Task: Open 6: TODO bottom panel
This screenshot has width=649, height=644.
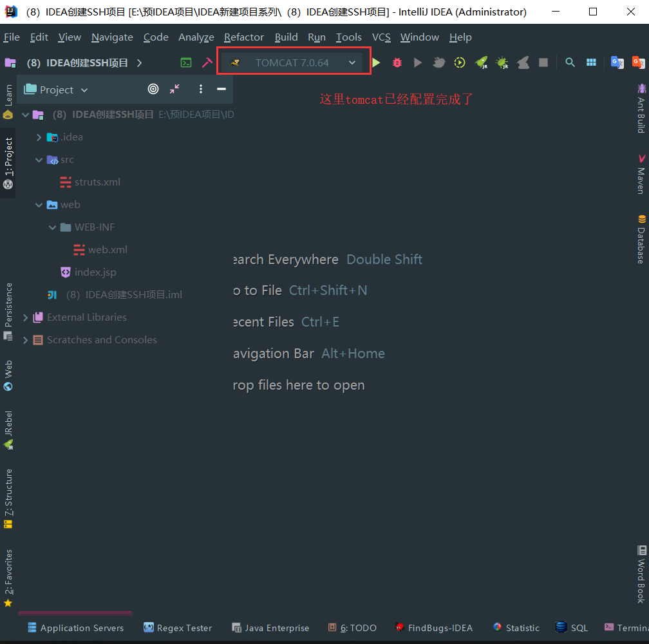Action: 352,628
